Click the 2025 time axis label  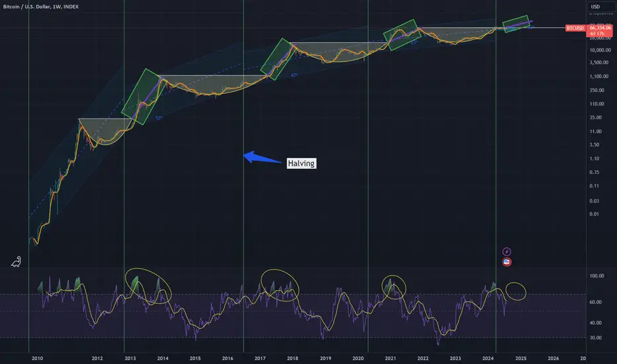click(x=521, y=359)
